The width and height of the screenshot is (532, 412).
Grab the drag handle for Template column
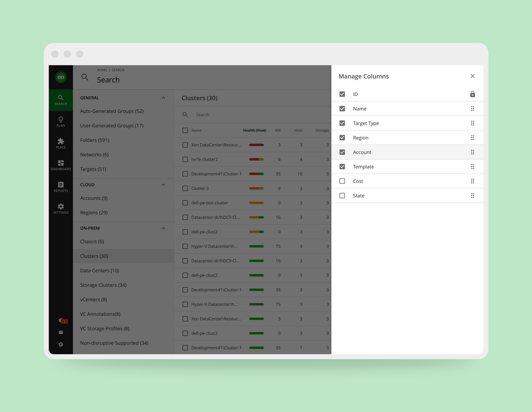click(473, 167)
